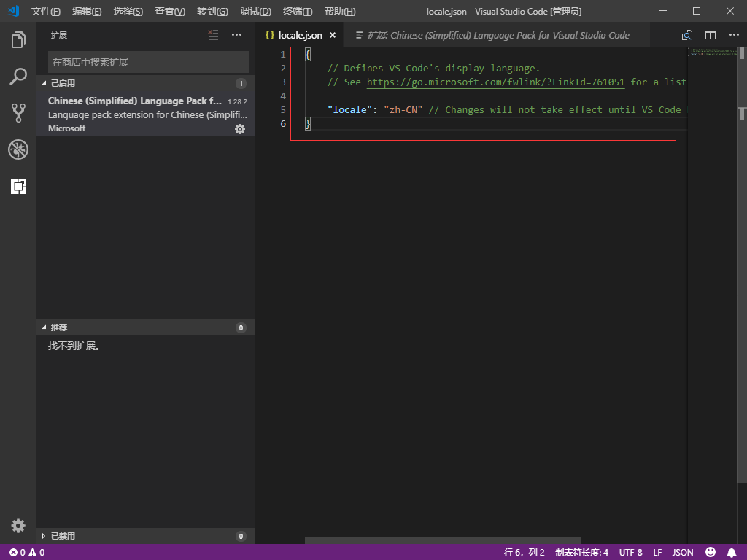Follow the go.microsoft.com fwlink URL
Image resolution: width=747 pixels, height=560 pixels.
click(x=495, y=82)
